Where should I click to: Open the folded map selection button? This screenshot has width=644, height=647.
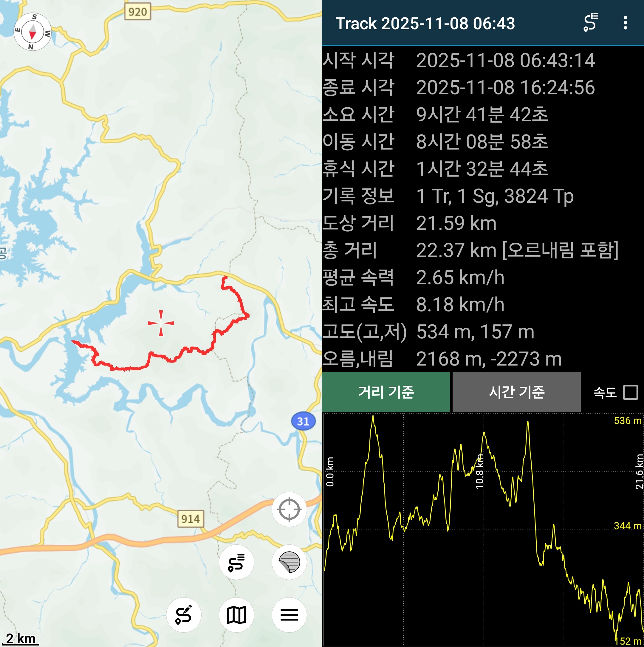point(236,615)
